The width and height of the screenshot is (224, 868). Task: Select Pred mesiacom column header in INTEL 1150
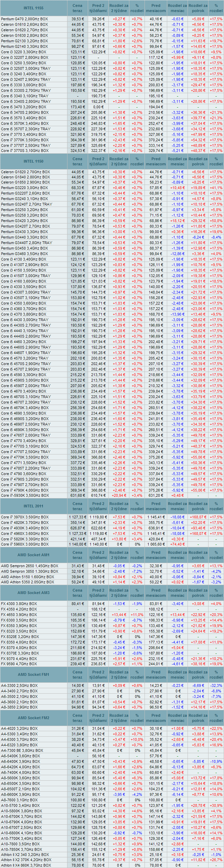click(156, 161)
